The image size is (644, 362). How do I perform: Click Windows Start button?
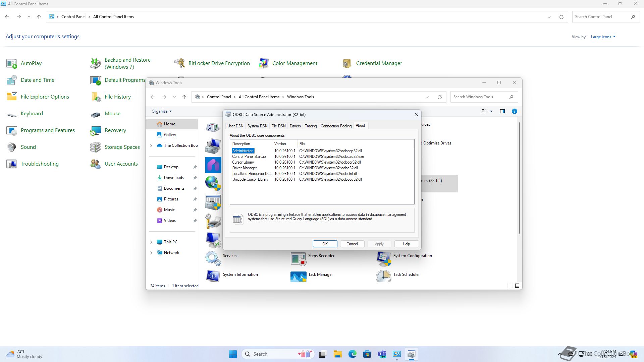233,354
